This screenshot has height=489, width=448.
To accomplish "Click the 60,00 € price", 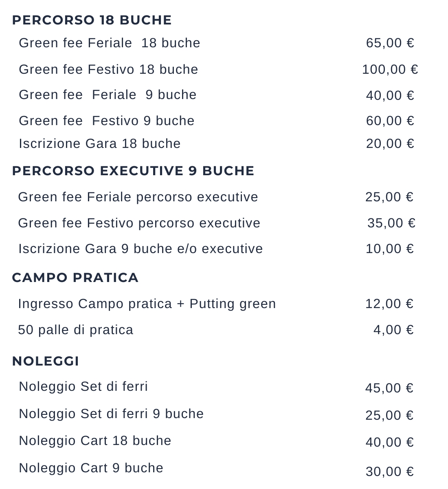I will tap(390, 121).
